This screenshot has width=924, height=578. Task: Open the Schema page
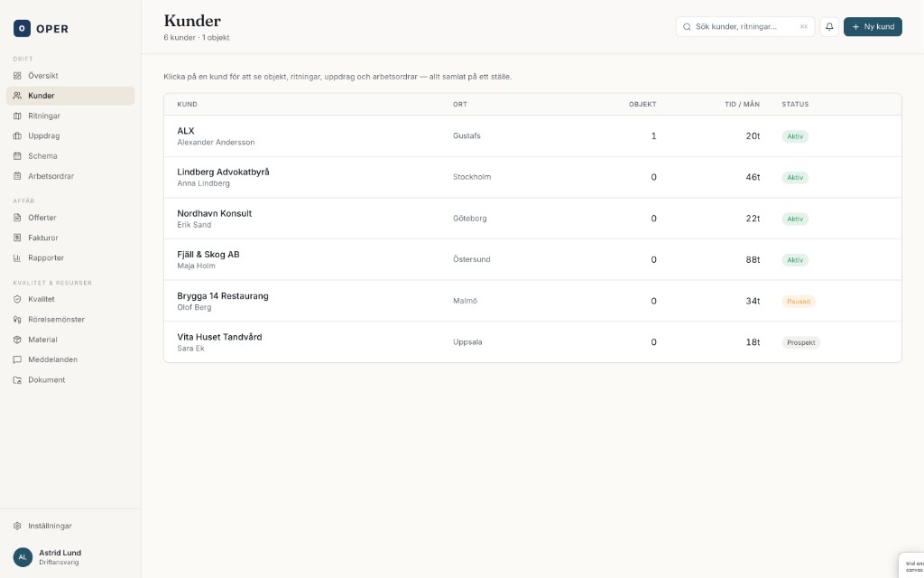coord(70,156)
